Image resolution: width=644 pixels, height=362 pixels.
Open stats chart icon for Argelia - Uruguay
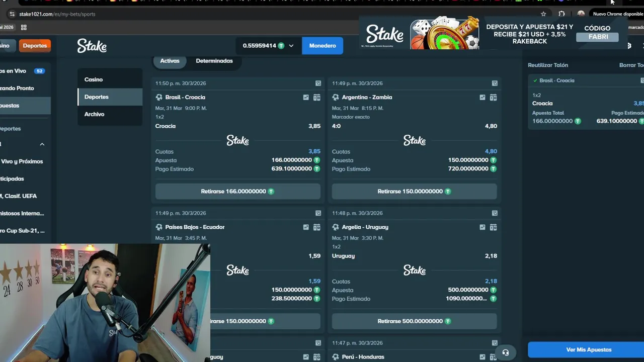pos(482,227)
